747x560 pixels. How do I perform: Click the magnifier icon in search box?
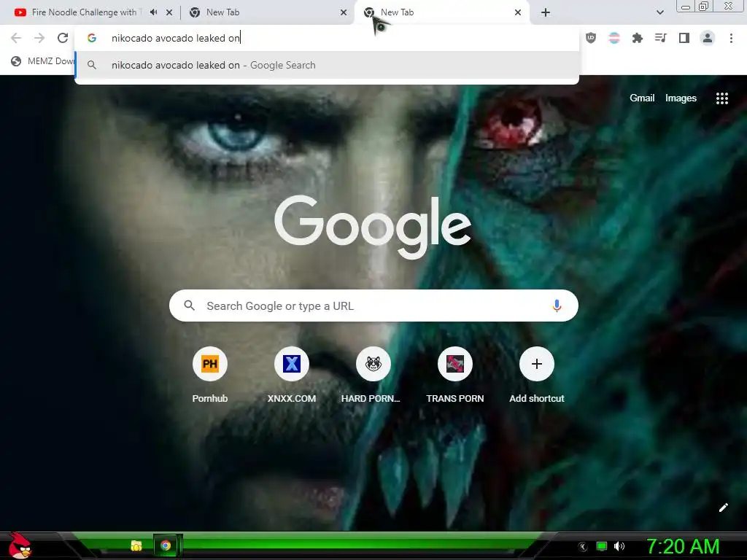[189, 306]
